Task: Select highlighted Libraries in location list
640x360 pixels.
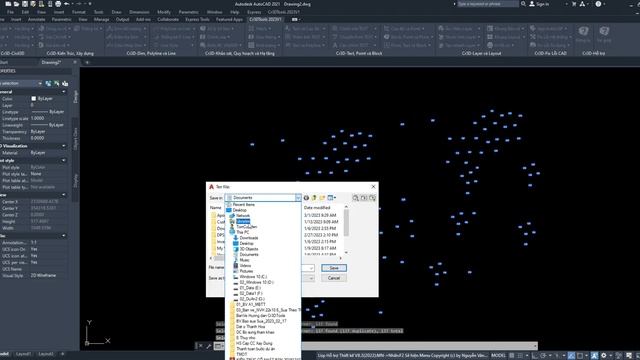Action: pyautogui.click(x=243, y=221)
